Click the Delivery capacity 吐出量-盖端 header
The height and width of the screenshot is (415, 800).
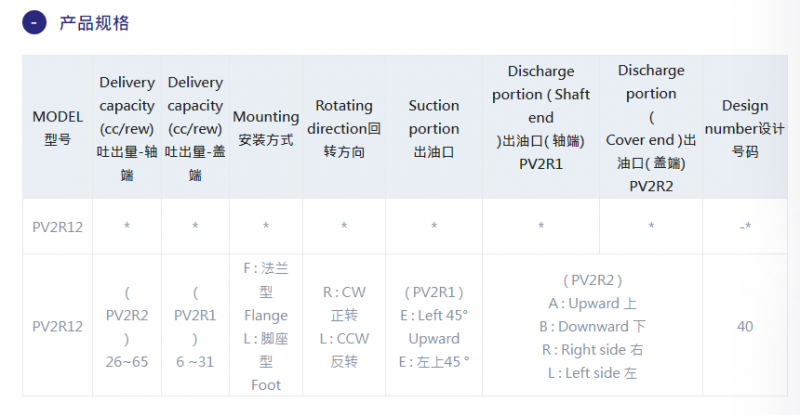pyautogui.click(x=195, y=128)
